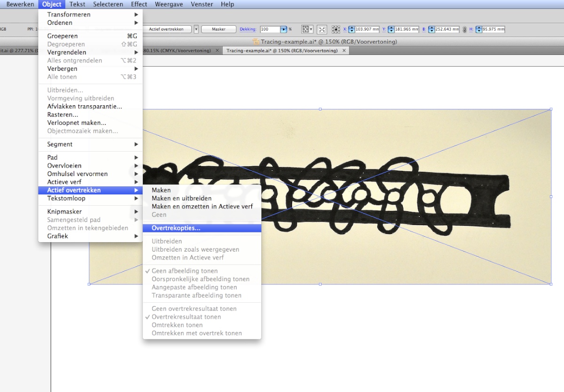Expand the Ordenen submenu
Viewport: 564px width, 392px height.
90,23
